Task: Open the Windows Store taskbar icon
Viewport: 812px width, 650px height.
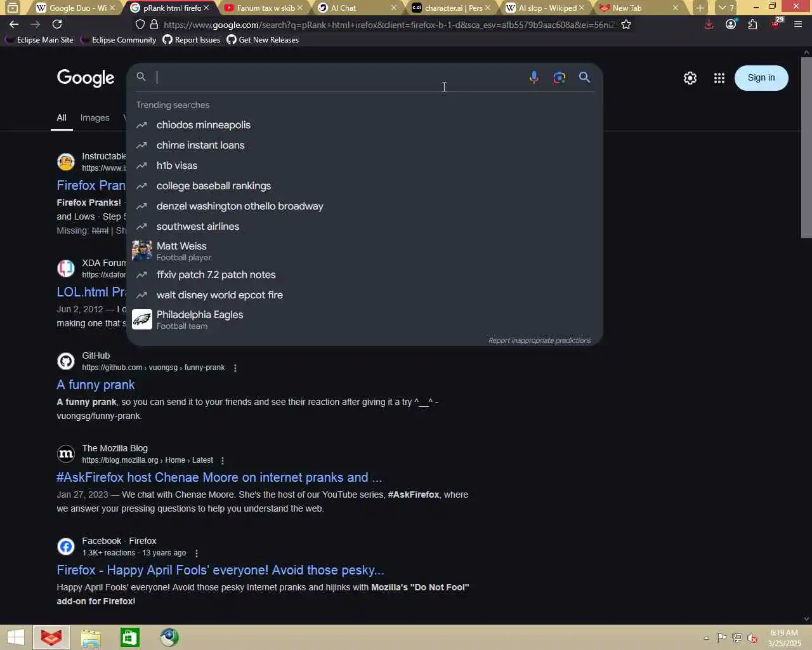Action: [x=130, y=637]
